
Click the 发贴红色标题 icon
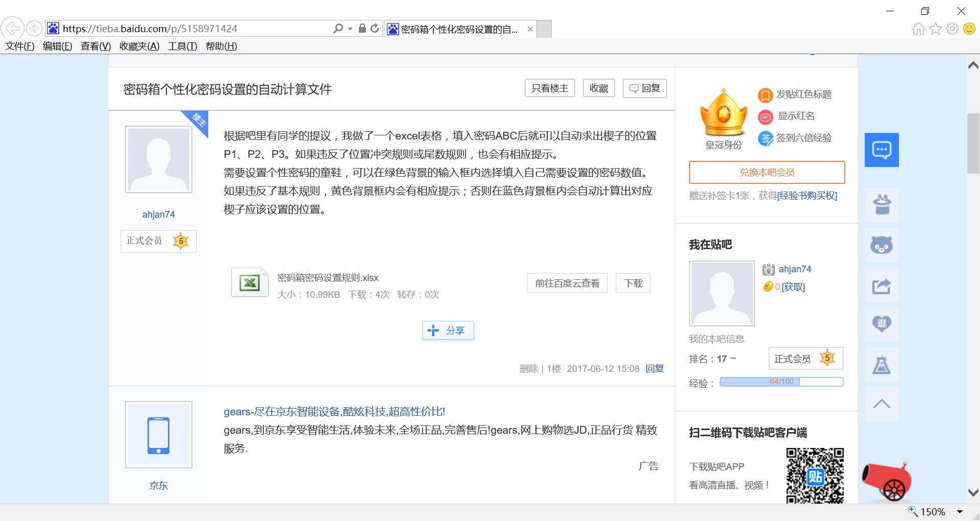pyautogui.click(x=765, y=95)
